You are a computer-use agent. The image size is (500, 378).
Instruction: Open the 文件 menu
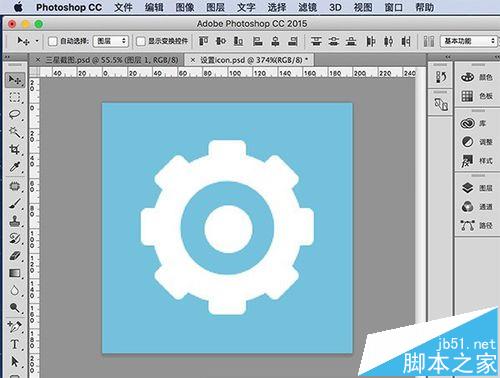[x=123, y=7]
